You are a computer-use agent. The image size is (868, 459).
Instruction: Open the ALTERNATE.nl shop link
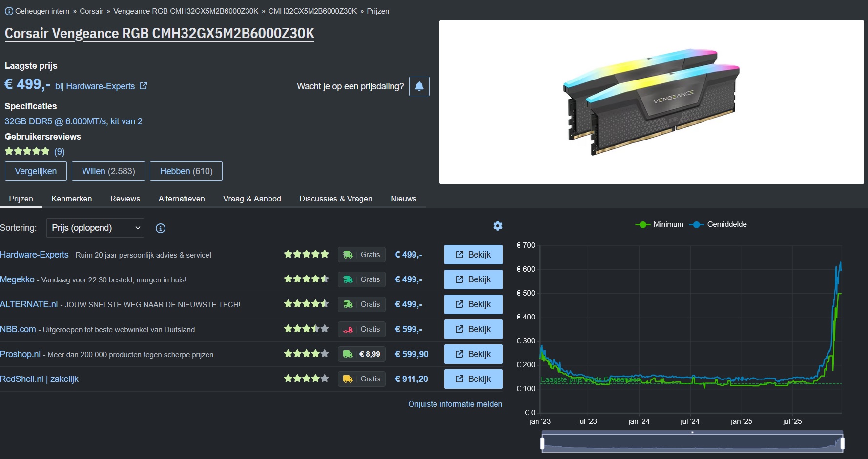pyautogui.click(x=29, y=304)
